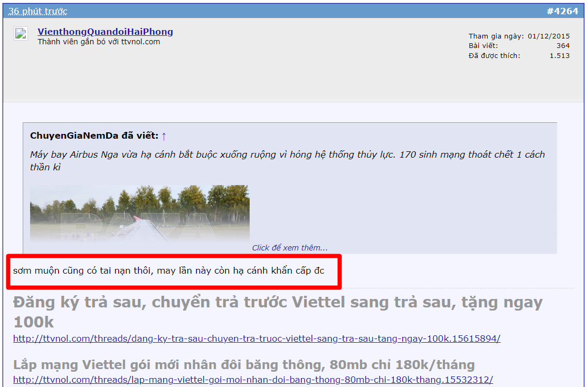588x387 pixels.
Task: Open VienthongQuandoiHaiPhong user profile link
Action: click(x=105, y=32)
